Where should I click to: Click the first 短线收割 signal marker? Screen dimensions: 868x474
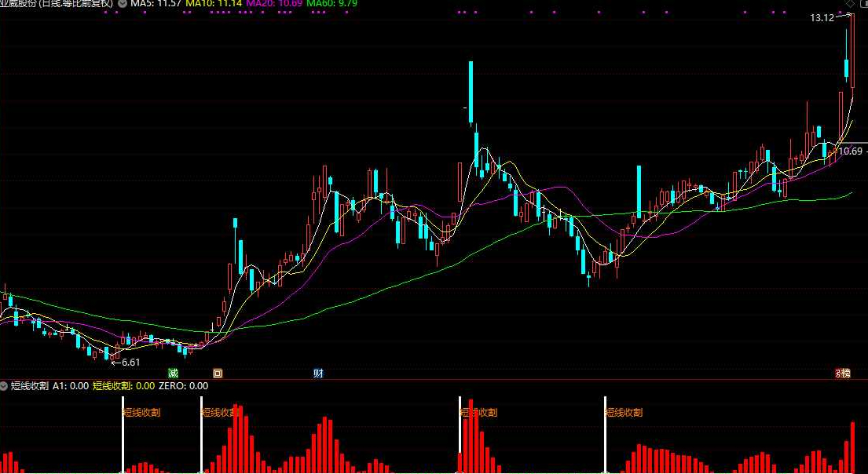pos(141,413)
